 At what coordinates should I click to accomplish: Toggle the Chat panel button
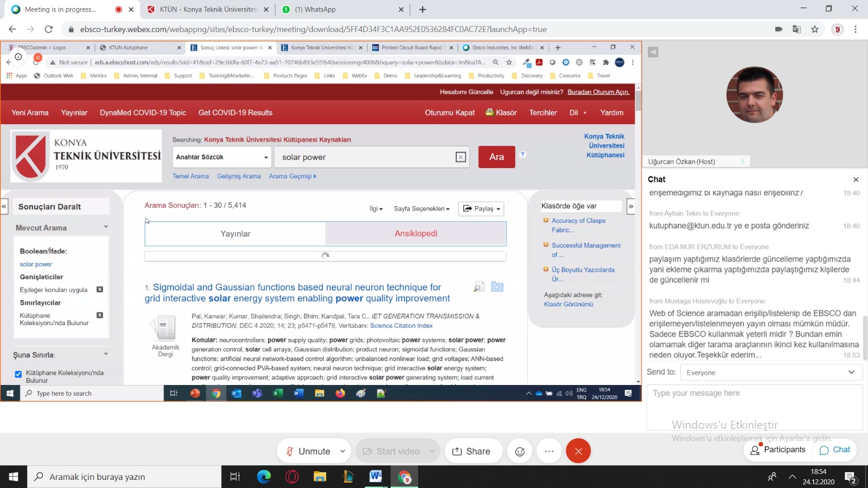834,450
